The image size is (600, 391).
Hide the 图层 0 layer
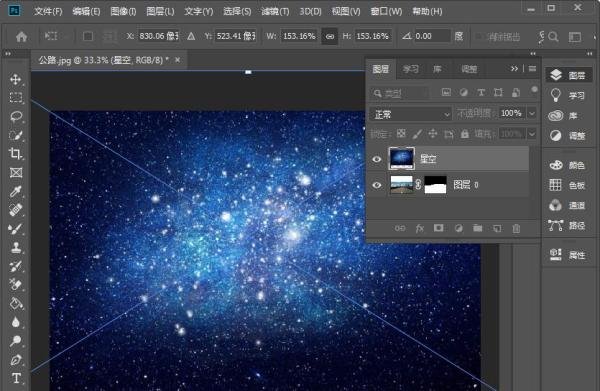[x=377, y=185]
